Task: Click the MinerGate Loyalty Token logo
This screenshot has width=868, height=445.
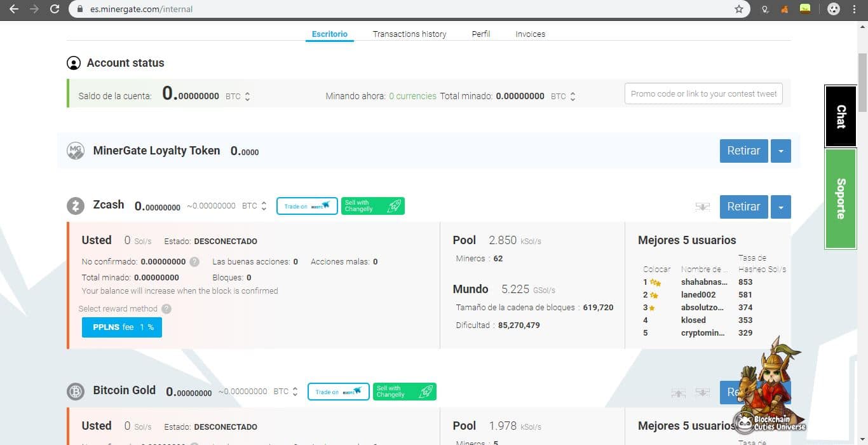Action: (76, 151)
